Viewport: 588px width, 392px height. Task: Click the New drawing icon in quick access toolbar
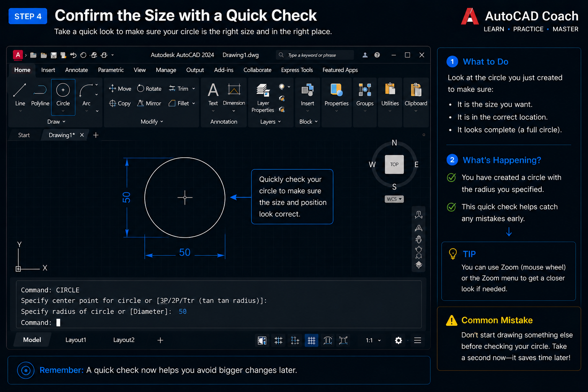(x=33, y=55)
